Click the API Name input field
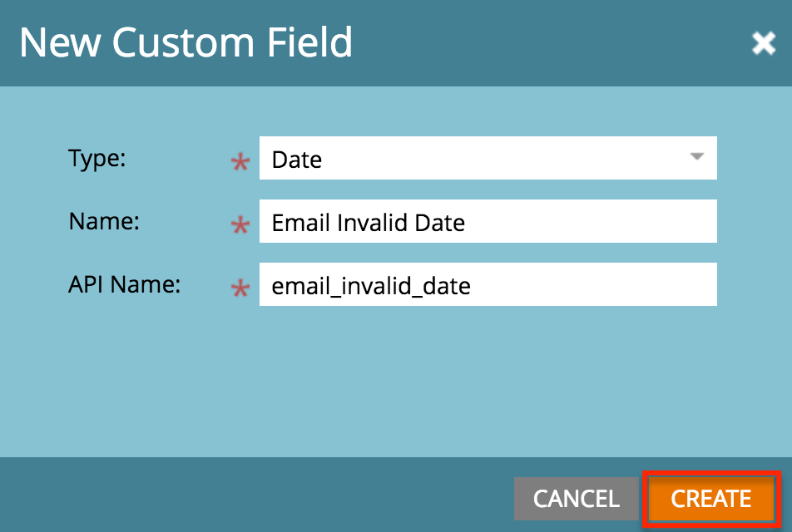Image resolution: width=792 pixels, height=532 pixels. [x=488, y=284]
